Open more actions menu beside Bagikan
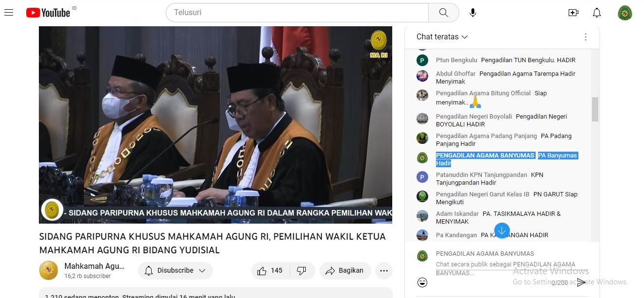644x298 pixels. coord(384,271)
